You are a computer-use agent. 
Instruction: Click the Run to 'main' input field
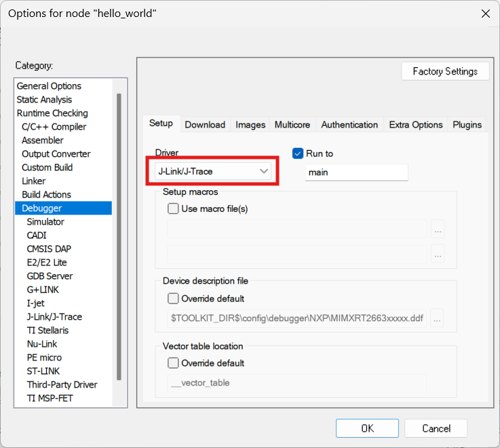pos(356,172)
